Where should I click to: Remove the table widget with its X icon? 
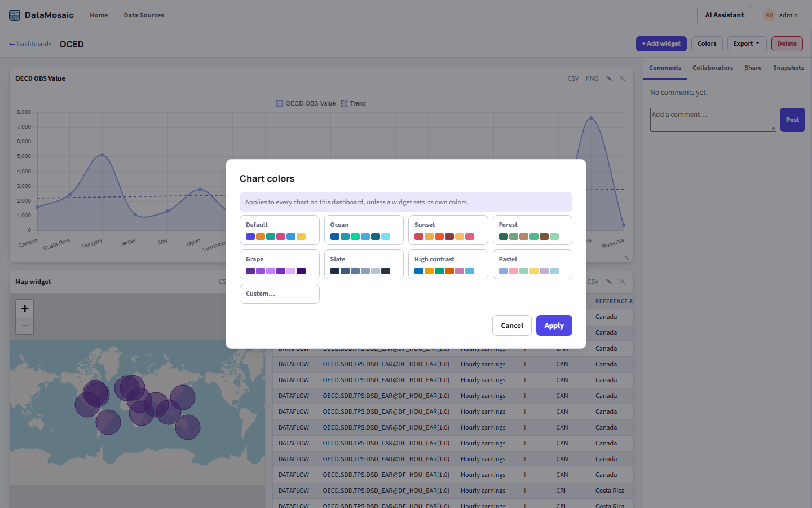point(622,282)
